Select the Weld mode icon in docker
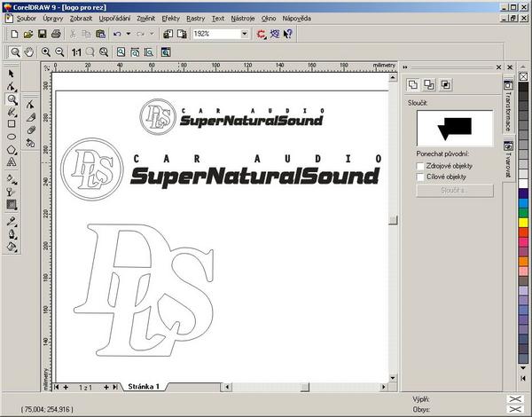 413,84
